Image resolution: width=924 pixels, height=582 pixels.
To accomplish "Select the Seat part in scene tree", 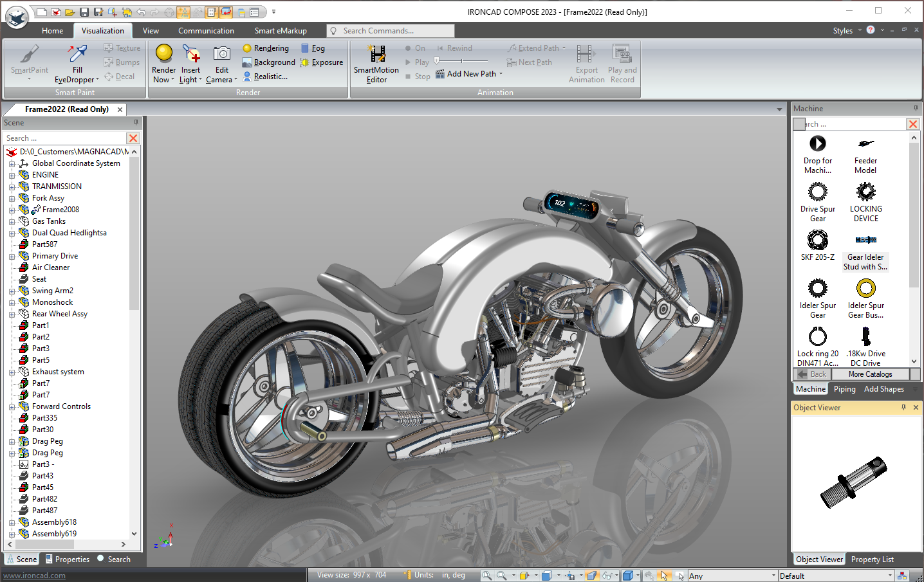I will pyautogui.click(x=39, y=279).
